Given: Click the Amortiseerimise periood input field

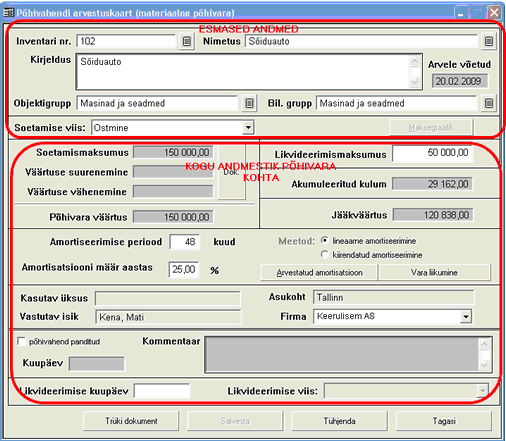Looking at the screenshot, I should tap(185, 242).
